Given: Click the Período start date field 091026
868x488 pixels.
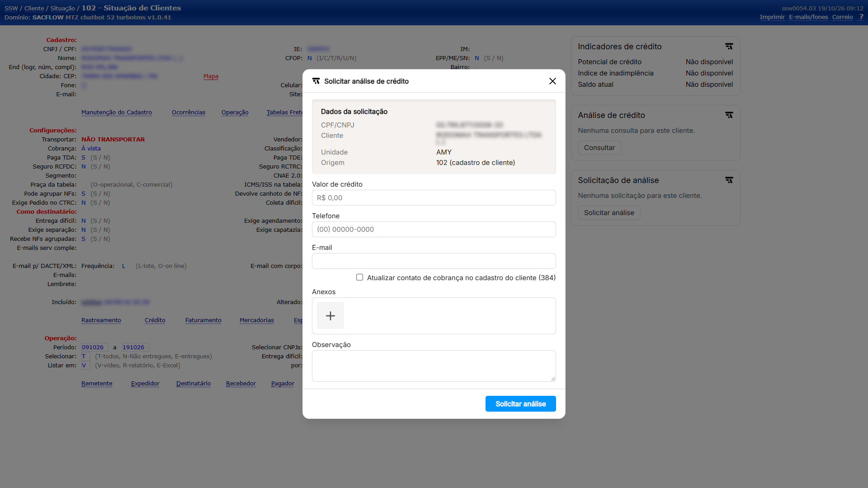Looking at the screenshot, I should click(94, 347).
